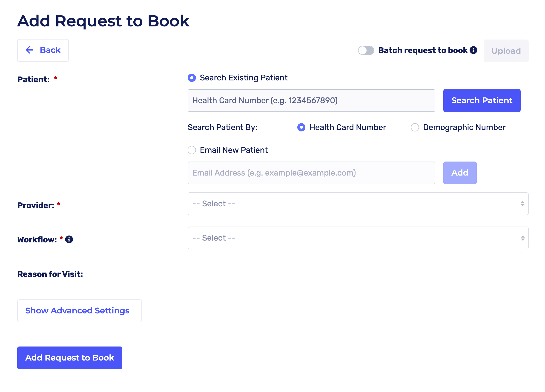Choose the Health Card Number search option
545x392 pixels.
click(x=301, y=127)
